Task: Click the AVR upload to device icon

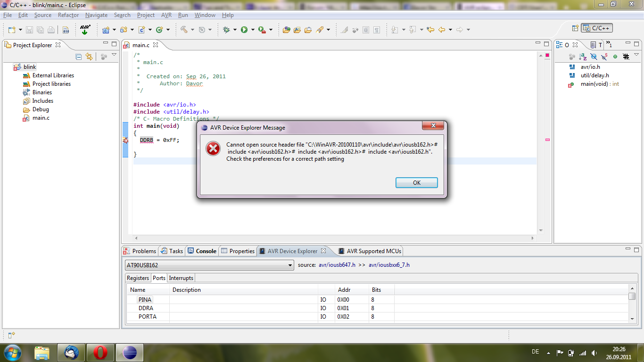Action: click(85, 30)
